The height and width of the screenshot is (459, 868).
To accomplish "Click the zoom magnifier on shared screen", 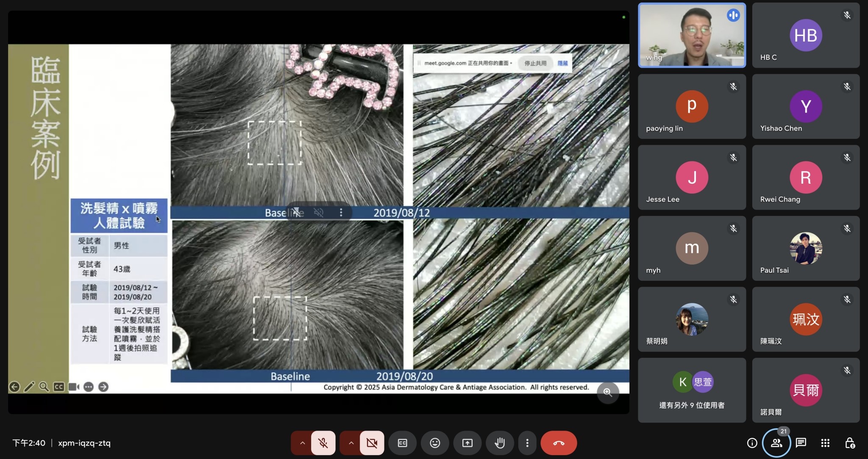I will click(608, 392).
